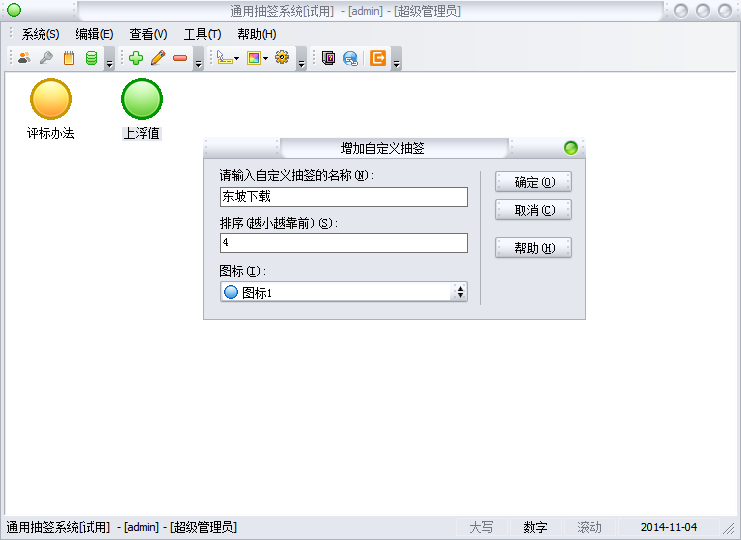The height and width of the screenshot is (540, 741).
Task: Click the 请输入自定义抽签的名称 label
Action: tap(297, 176)
